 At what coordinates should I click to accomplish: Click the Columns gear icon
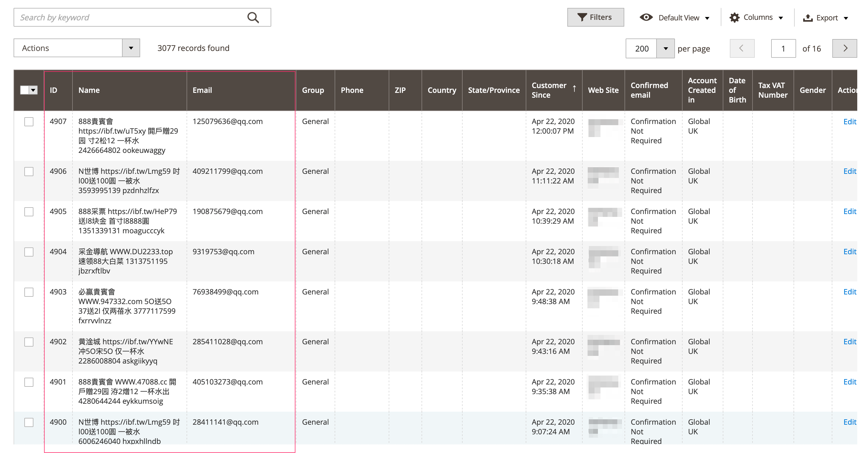(x=734, y=18)
